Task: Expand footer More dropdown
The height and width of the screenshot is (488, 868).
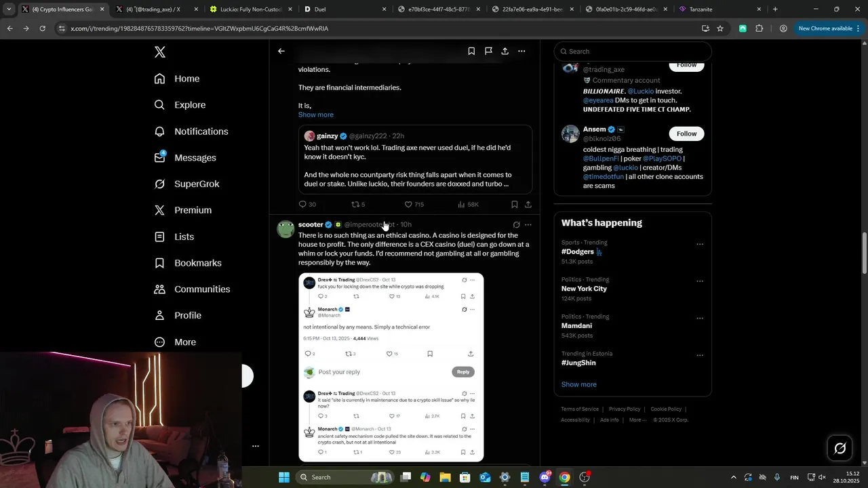Action: coord(637,420)
